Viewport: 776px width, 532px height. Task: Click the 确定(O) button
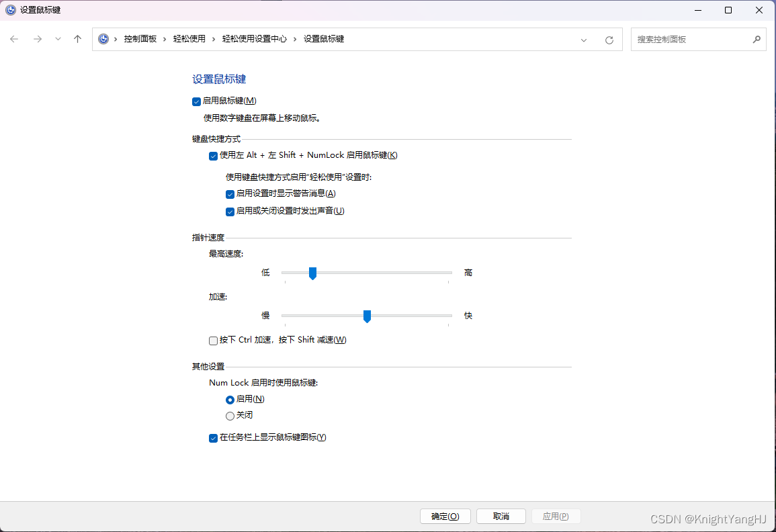(x=445, y=516)
